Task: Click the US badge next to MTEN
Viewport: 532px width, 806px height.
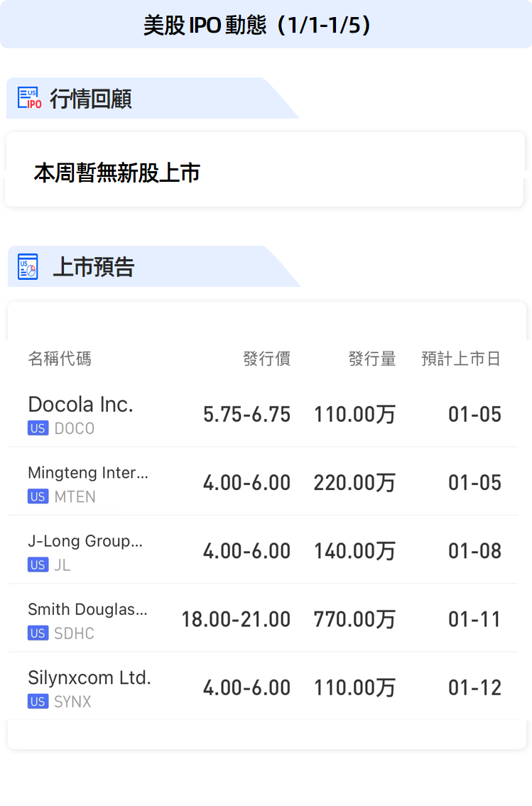Action: pos(38,496)
